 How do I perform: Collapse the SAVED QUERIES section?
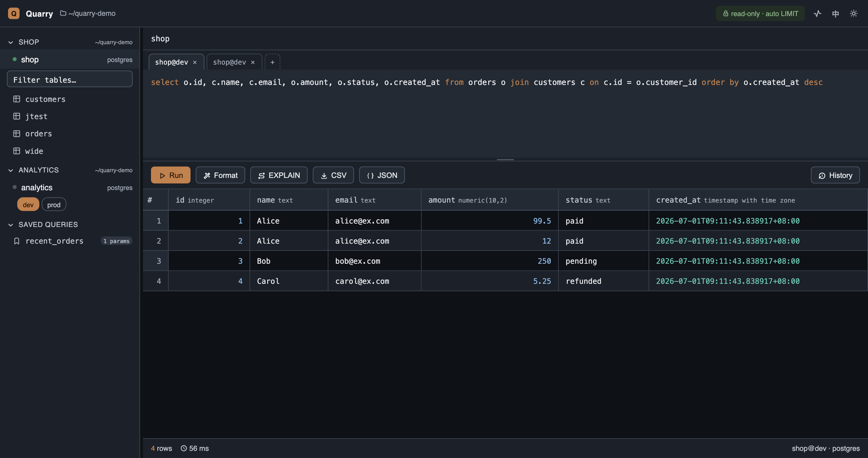11,225
